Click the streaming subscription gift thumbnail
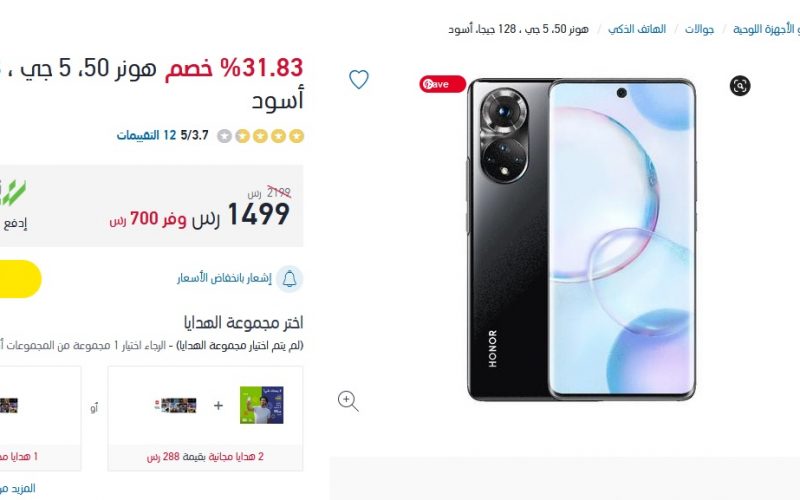The height and width of the screenshot is (500, 800). point(176,406)
